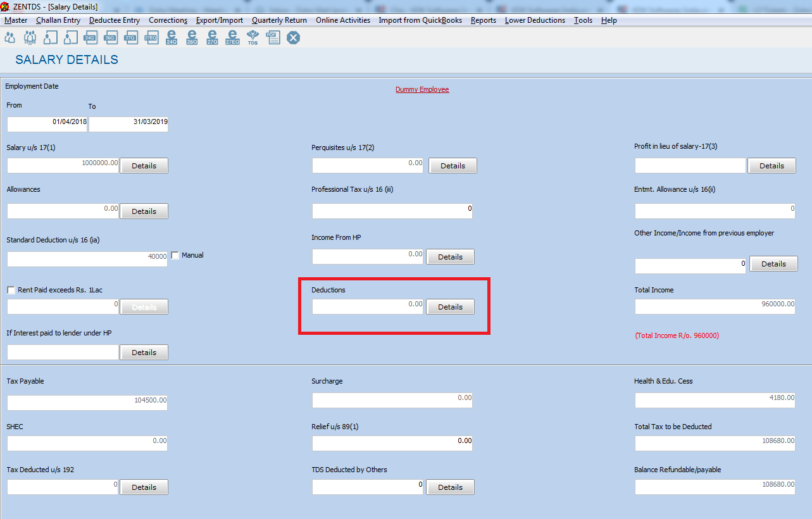Focus the Deductions amount field
812x519 pixels.
coord(368,307)
